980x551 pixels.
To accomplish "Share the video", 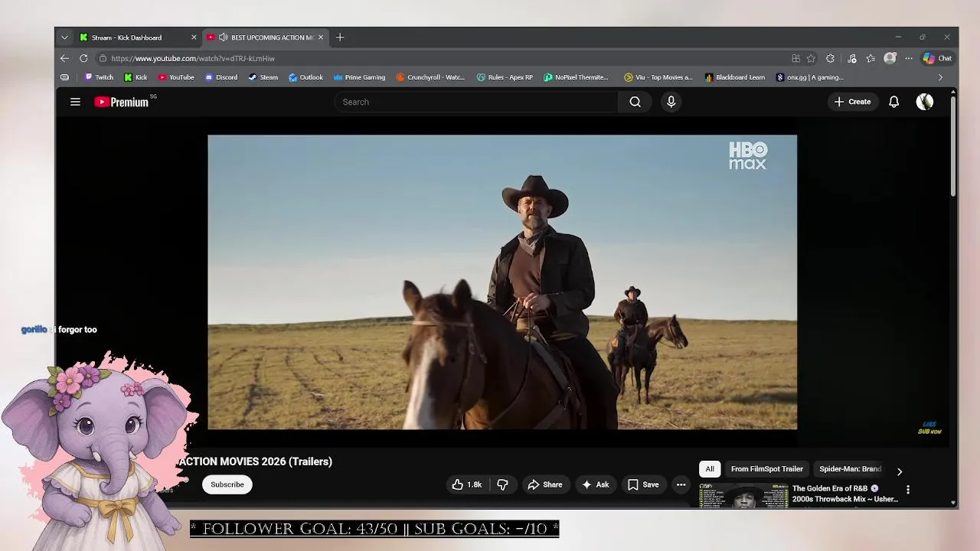I will pyautogui.click(x=544, y=484).
